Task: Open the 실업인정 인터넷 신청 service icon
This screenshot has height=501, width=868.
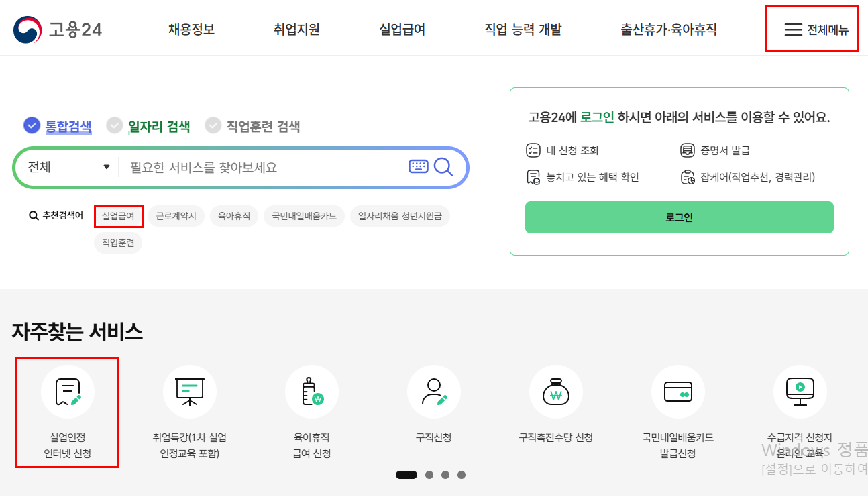Action: [67, 391]
